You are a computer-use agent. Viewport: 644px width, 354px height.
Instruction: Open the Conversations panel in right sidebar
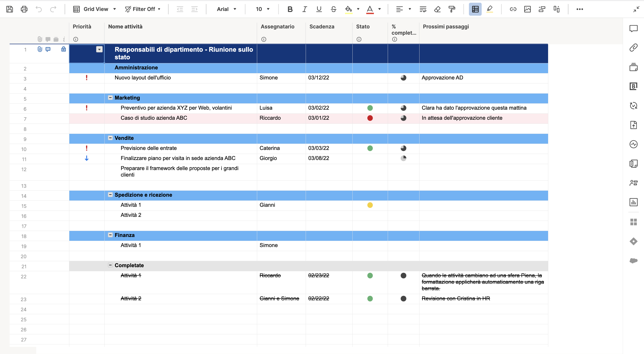tap(633, 28)
